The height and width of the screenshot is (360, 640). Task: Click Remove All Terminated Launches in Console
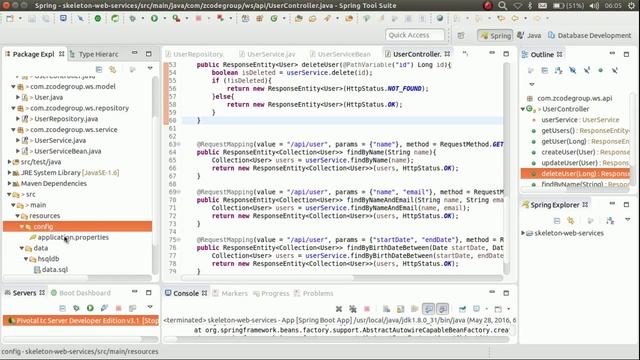point(353,309)
